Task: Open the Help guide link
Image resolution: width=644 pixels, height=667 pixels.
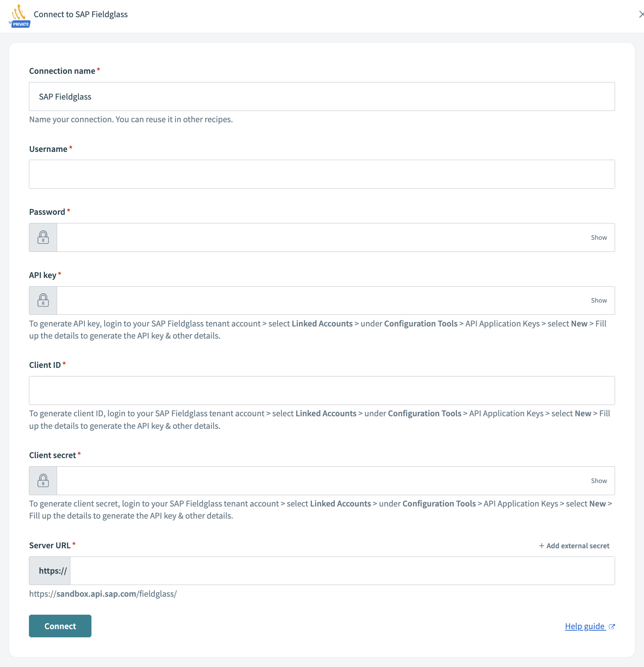Action: pos(585,626)
